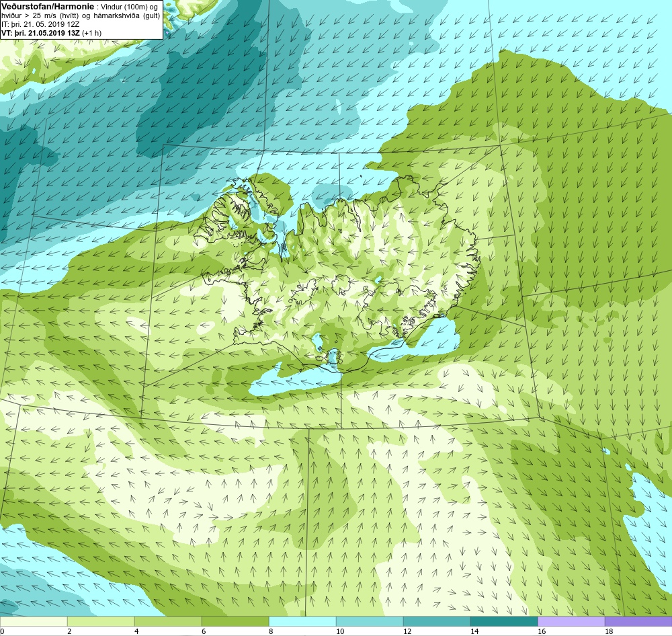Viewport: 672px width, 636px height.
Task: Click the 'hviður > 25 m/s (hvítt)' line
Action: (x=40, y=15)
